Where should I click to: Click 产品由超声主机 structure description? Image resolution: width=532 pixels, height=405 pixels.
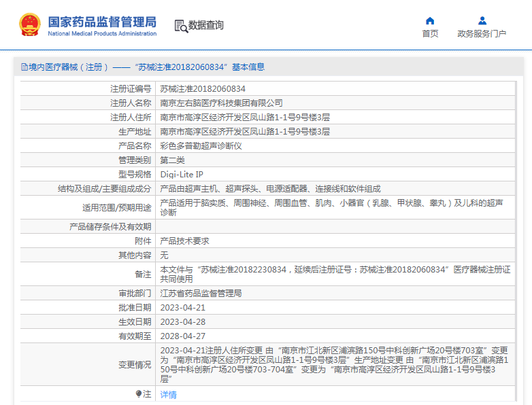(270, 188)
